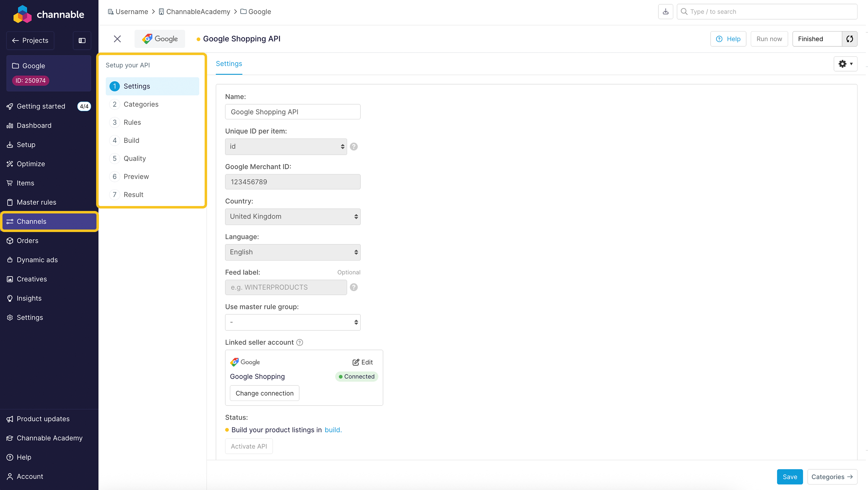Viewport: 868px width, 490px height.
Task: Click the Change connection button
Action: [x=264, y=393]
